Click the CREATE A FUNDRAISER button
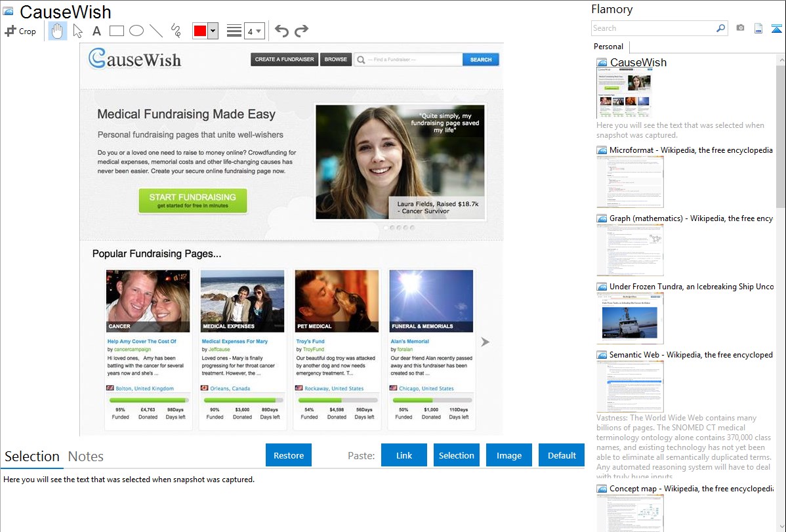This screenshot has height=532, width=786. (x=284, y=59)
